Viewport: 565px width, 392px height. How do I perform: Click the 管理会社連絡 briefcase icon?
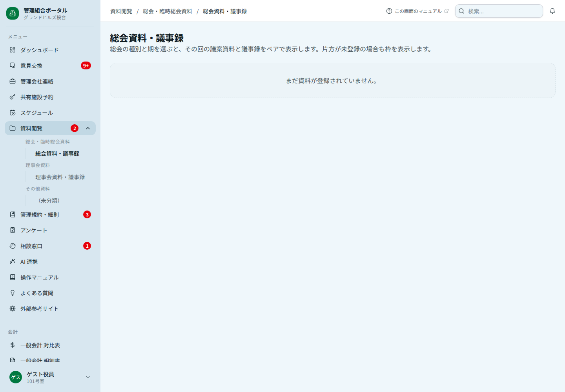13,81
